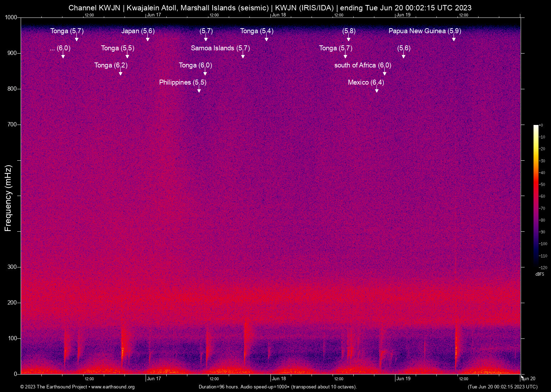The width and height of the screenshot is (551, 392).
Task: Select the Jun 17 axis label
Action: (154, 379)
